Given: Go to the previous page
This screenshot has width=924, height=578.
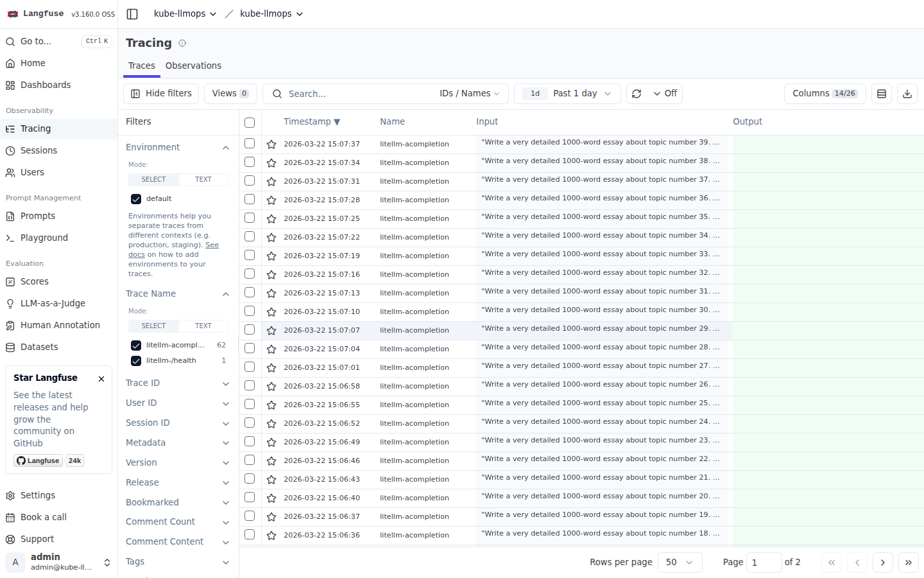Looking at the screenshot, I should pos(857,563).
